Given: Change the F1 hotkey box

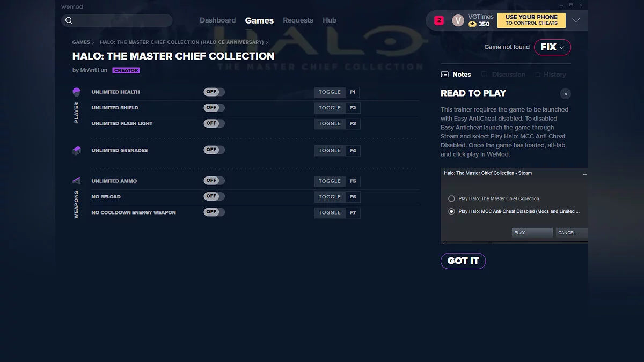Looking at the screenshot, I should click(353, 92).
